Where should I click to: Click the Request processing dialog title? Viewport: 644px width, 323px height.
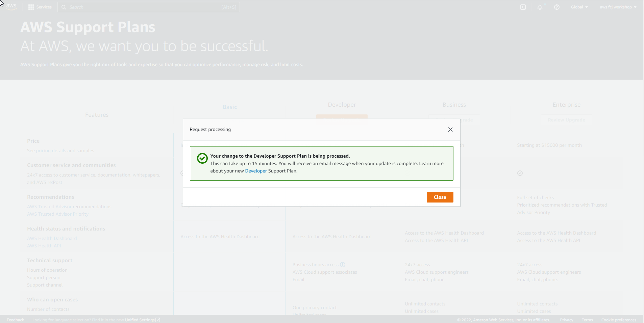(x=210, y=129)
